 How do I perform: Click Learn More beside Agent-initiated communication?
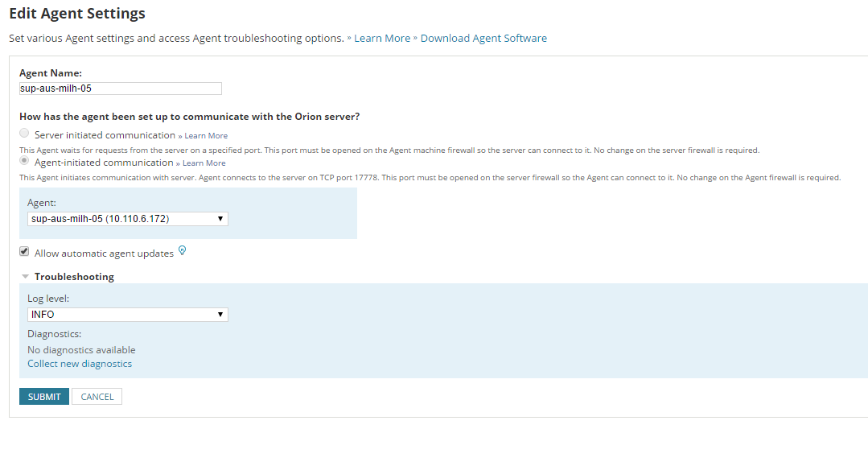204,163
